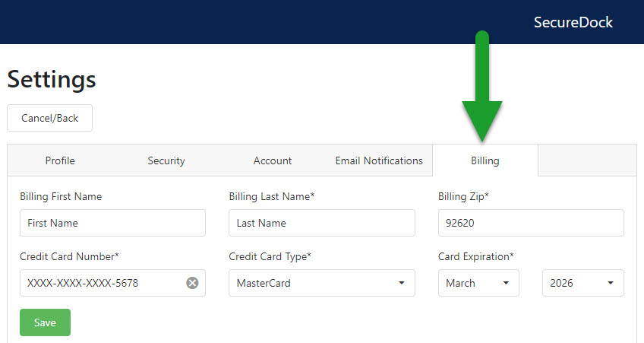This screenshot has height=343, width=644.
Task: Click the Settings page heading
Action: pyautogui.click(x=52, y=79)
